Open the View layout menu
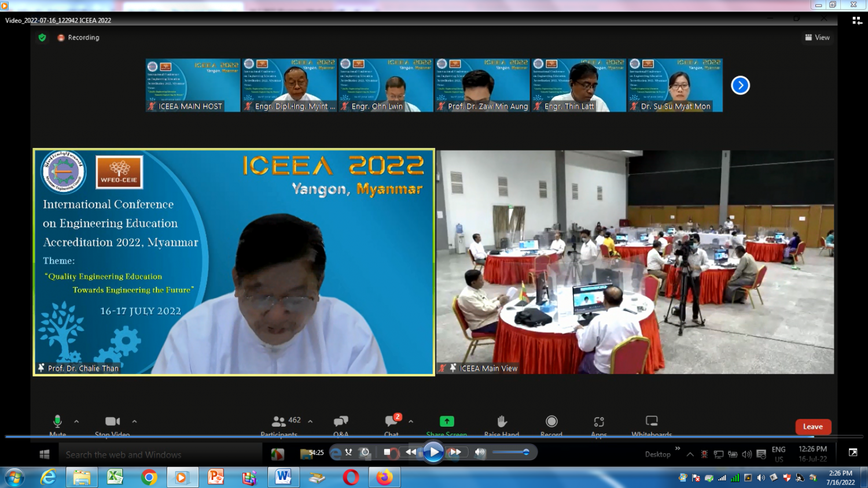 [x=817, y=38]
